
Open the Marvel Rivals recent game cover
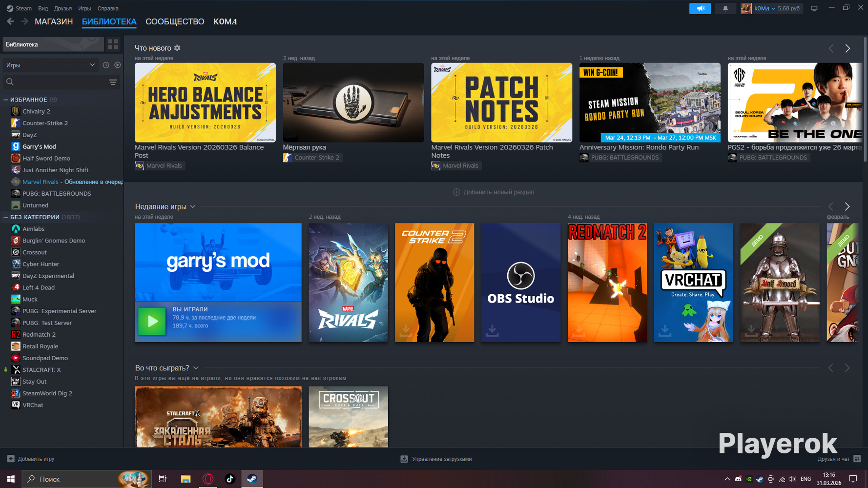pyautogui.click(x=348, y=283)
